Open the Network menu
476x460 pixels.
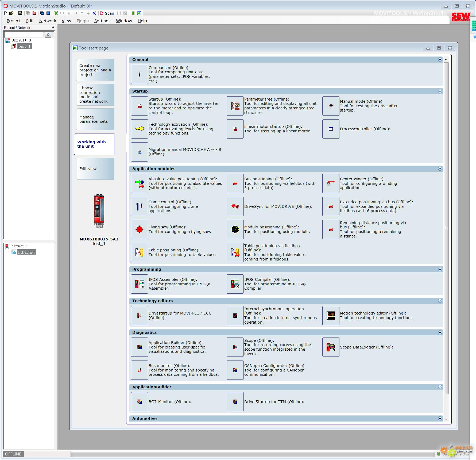pos(48,21)
